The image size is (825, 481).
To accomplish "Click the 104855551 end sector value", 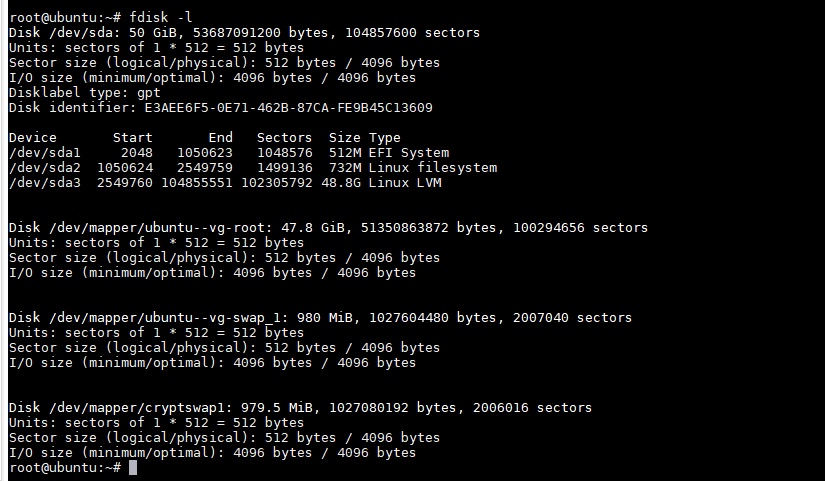I will pos(197,183).
